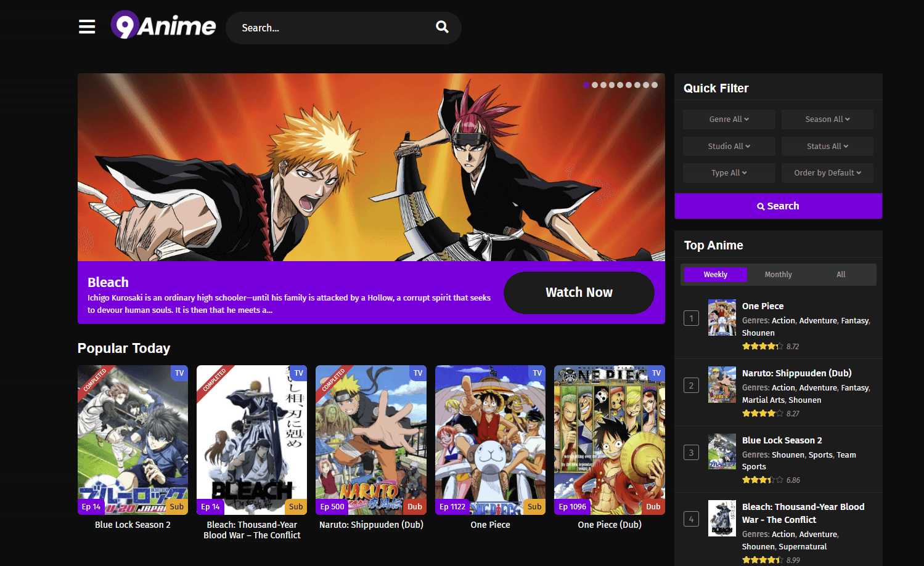The width and height of the screenshot is (924, 566).
Task: Expand the Order by Default dropdown
Action: [x=827, y=173]
